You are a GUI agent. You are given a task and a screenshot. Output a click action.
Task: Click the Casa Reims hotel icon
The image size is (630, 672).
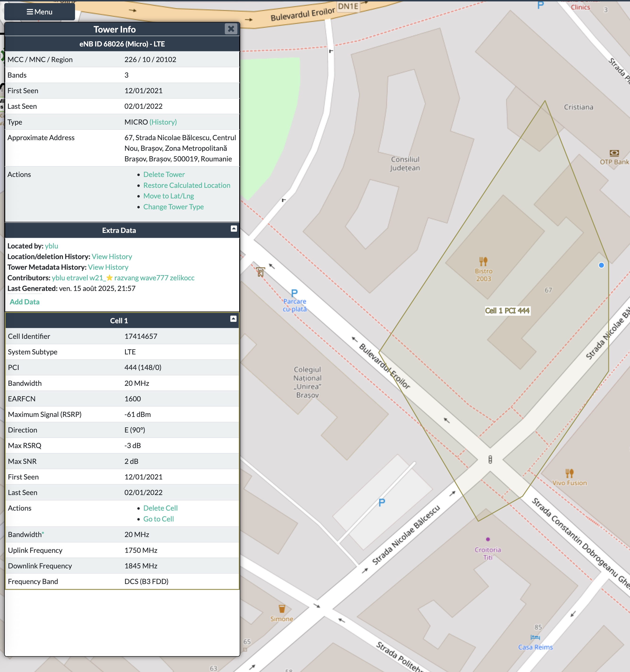point(535,638)
